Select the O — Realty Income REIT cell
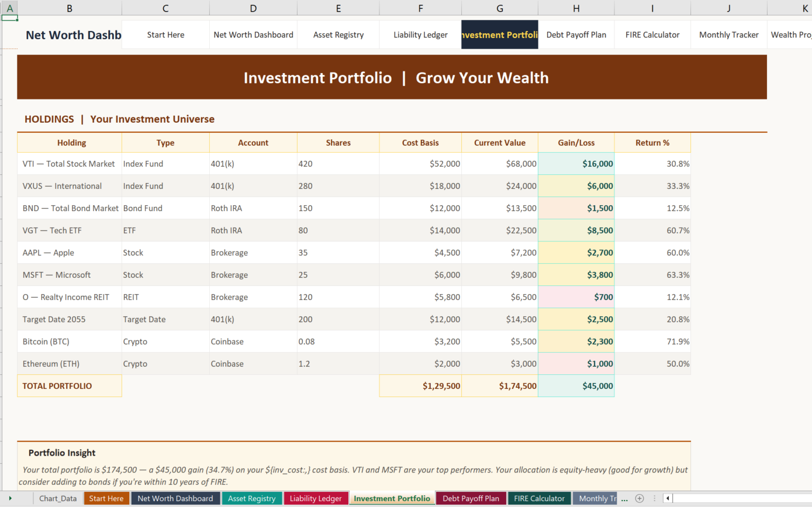The width and height of the screenshot is (812, 507). point(70,297)
